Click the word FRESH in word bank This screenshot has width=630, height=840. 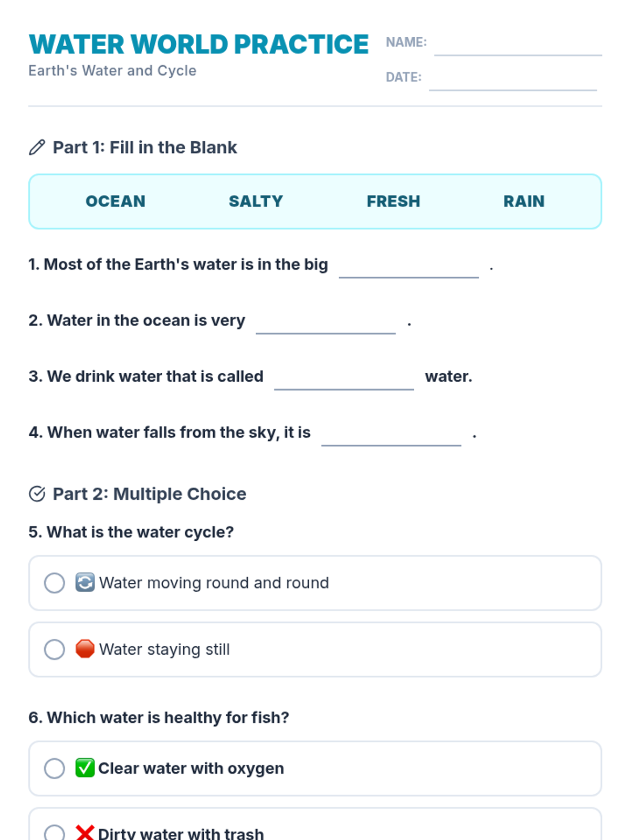pyautogui.click(x=393, y=202)
